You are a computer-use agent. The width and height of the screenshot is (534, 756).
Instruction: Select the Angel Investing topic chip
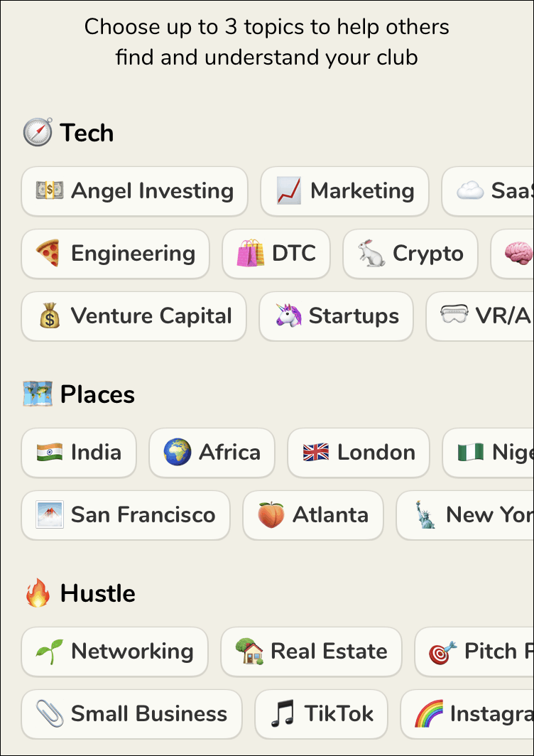pos(134,191)
